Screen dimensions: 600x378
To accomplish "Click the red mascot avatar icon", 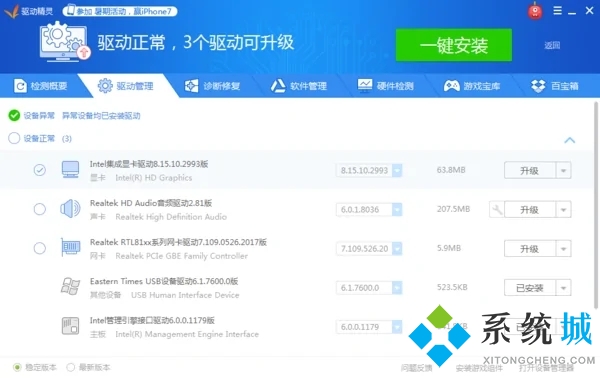I will (535, 11).
